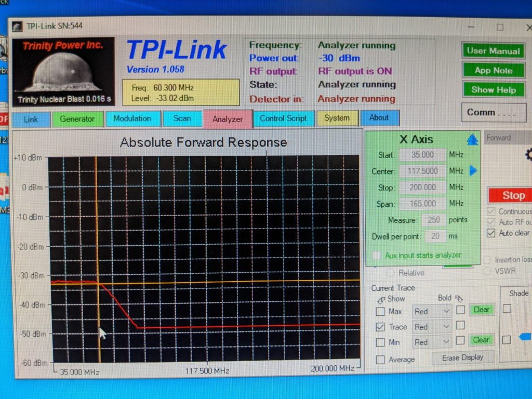
Task: Toggle the Continuous checkbox
Action: click(x=490, y=211)
